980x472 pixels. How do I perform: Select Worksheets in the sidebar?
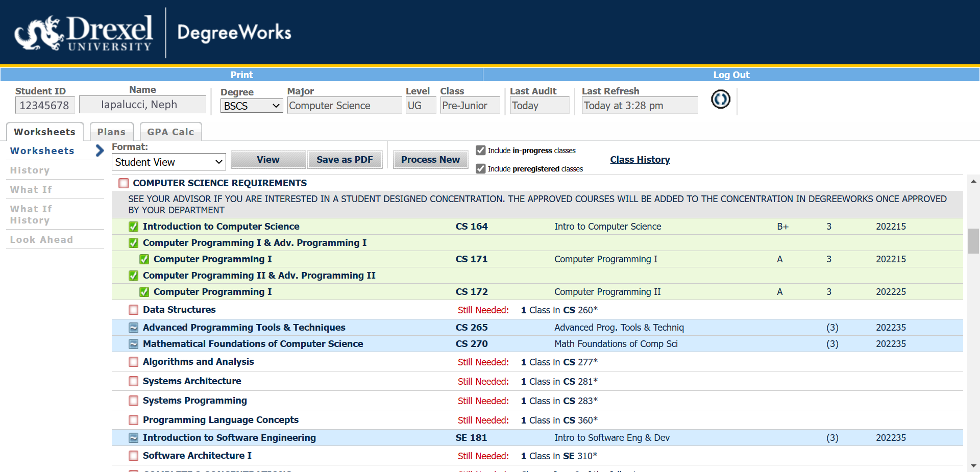tap(42, 151)
